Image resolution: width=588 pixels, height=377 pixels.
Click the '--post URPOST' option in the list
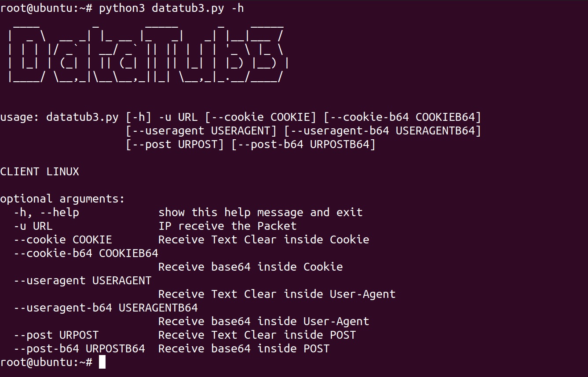[x=56, y=335]
